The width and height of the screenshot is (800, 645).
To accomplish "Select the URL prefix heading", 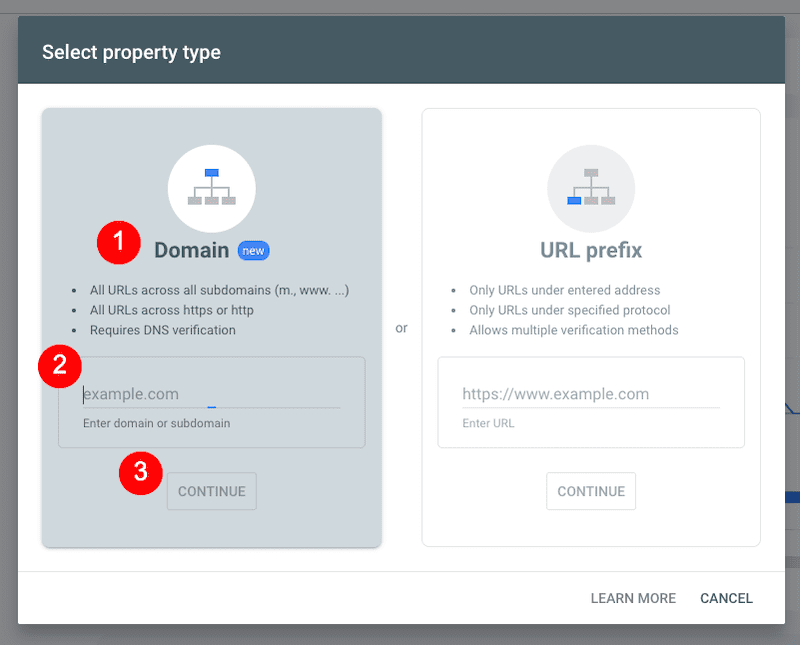I will click(591, 251).
